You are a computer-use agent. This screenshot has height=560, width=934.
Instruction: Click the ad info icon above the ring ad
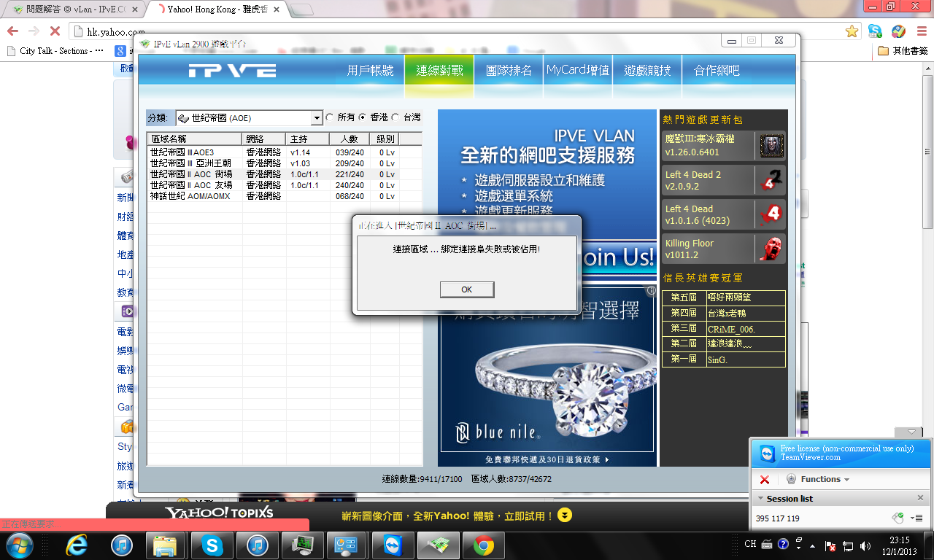point(652,290)
